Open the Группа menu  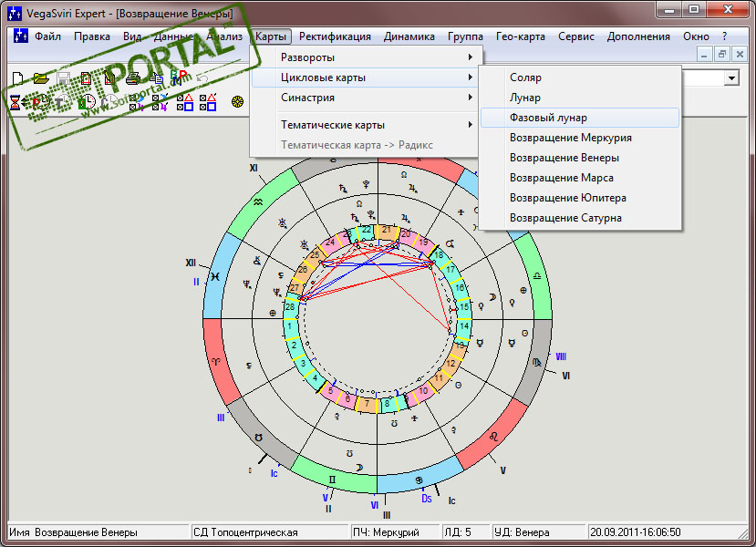[x=465, y=36]
